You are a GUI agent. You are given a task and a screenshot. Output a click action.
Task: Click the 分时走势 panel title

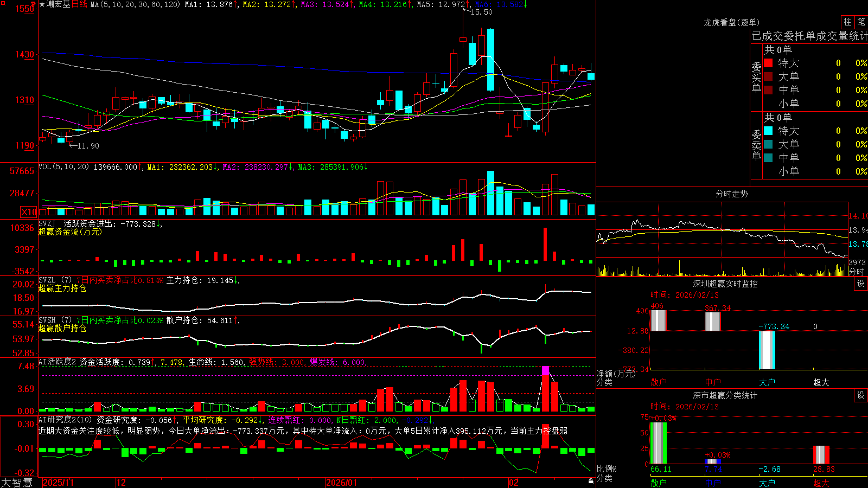tap(731, 194)
